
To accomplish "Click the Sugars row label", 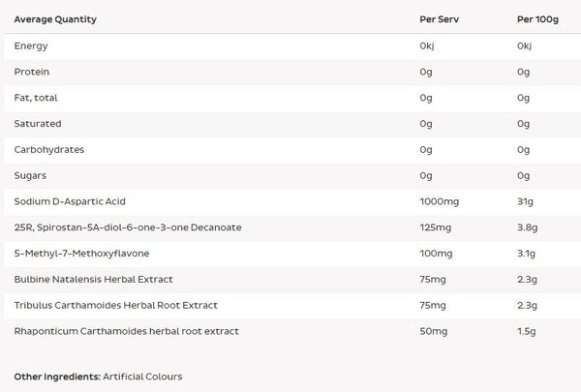I will pos(31,176).
